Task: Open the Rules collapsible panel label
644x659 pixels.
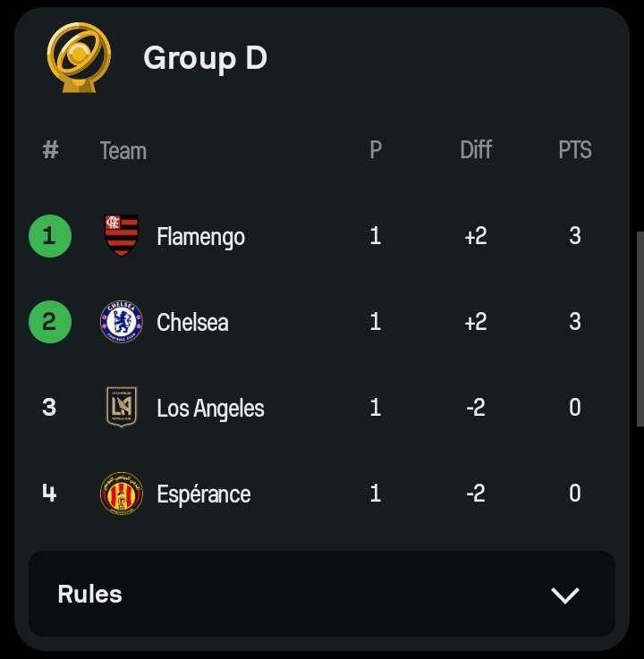Action: tap(90, 595)
